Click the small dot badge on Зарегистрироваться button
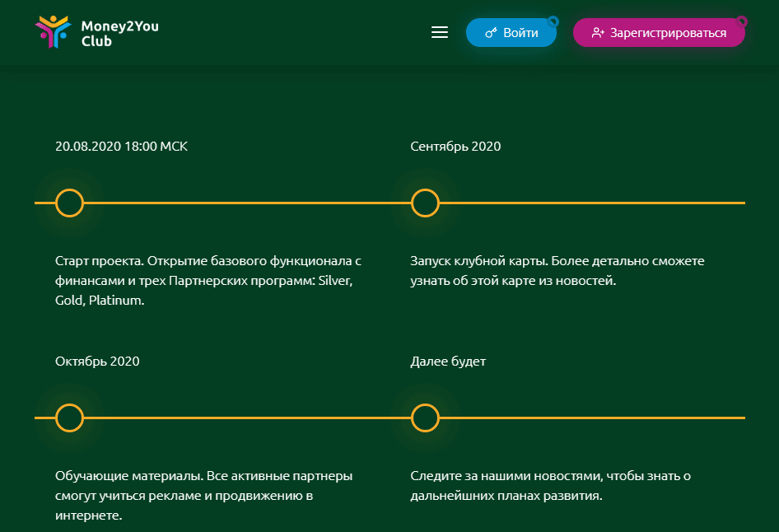Image resolution: width=779 pixels, height=532 pixels. coord(741,21)
